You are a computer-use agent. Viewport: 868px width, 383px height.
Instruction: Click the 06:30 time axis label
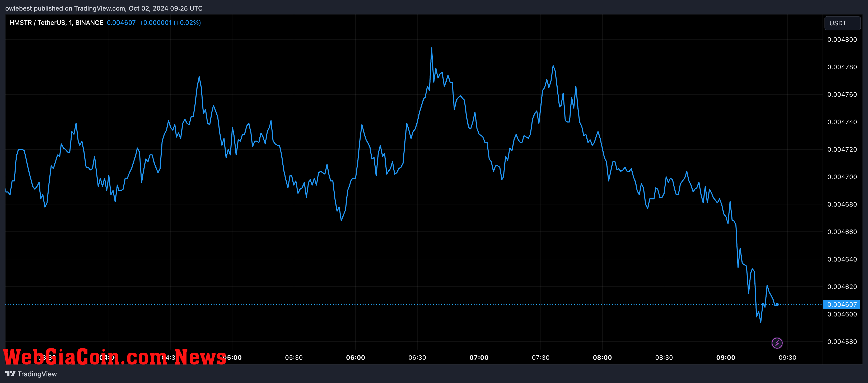click(417, 357)
